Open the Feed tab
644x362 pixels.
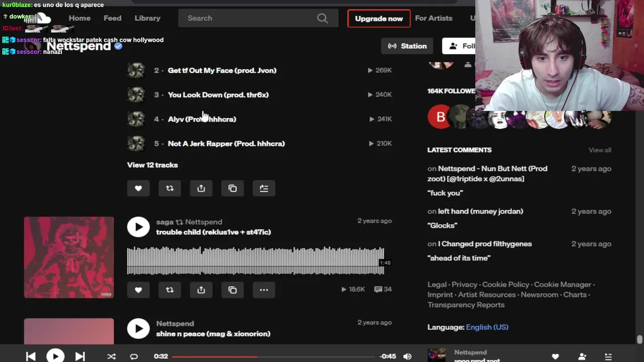tap(112, 18)
